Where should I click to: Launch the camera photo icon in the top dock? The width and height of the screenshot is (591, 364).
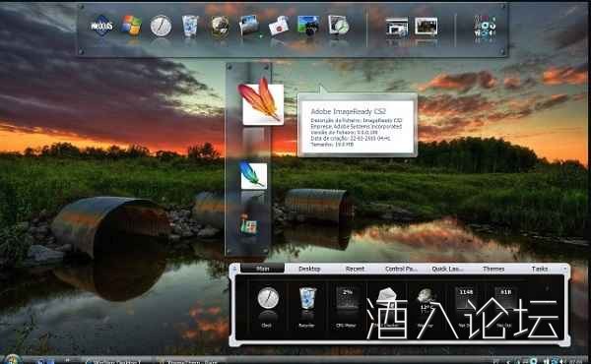tap(308, 26)
